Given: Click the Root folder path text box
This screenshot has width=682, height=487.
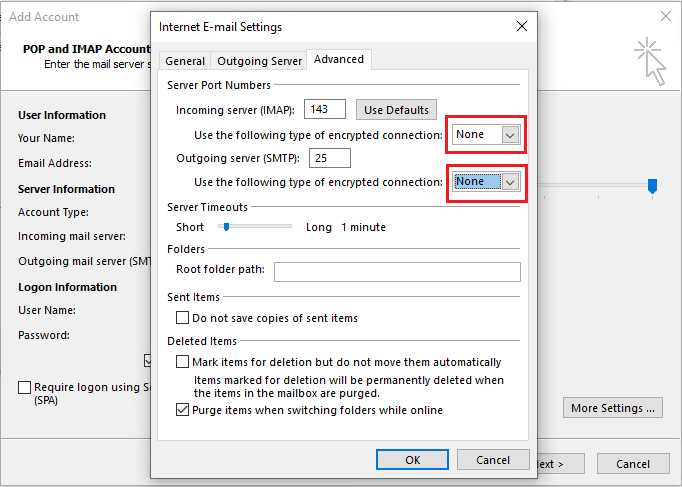Looking at the screenshot, I should (397, 272).
